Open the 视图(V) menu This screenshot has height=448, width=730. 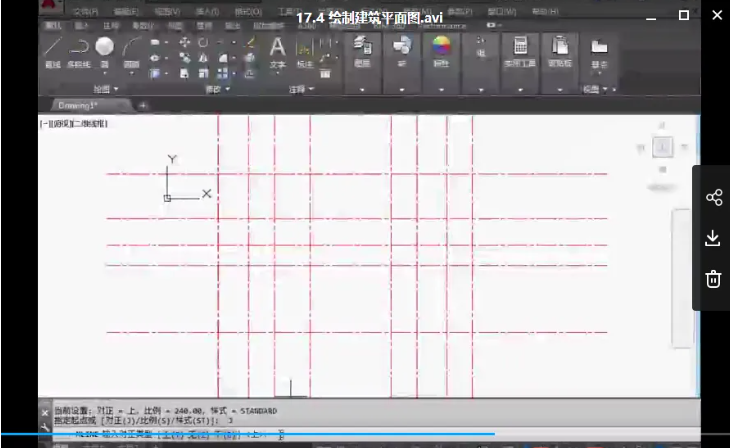pos(167,12)
